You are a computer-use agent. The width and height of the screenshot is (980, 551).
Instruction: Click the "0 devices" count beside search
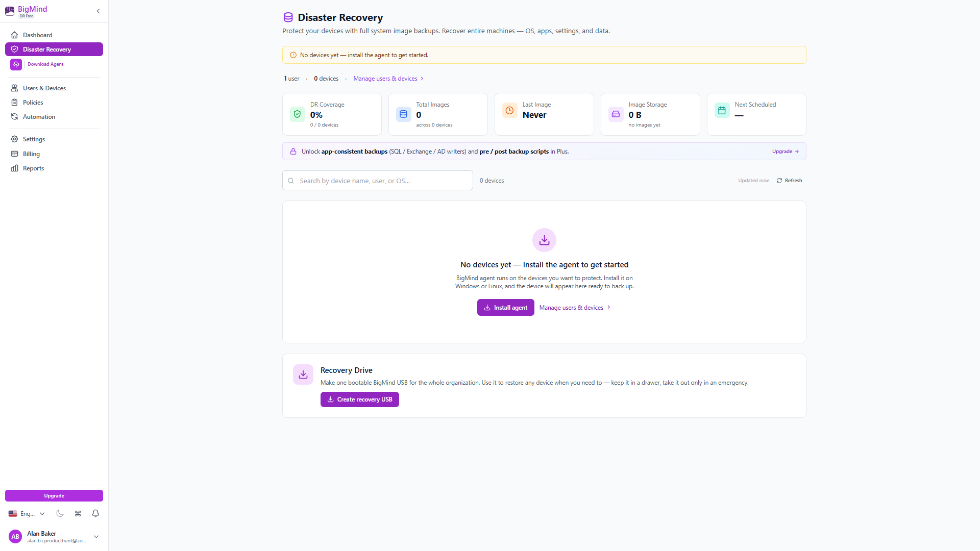(492, 181)
